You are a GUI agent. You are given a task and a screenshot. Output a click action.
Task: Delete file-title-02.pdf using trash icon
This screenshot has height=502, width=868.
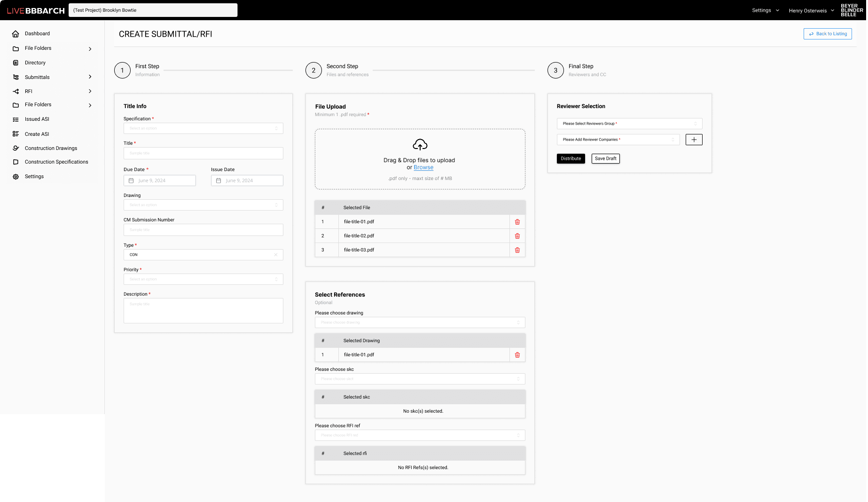coord(517,236)
